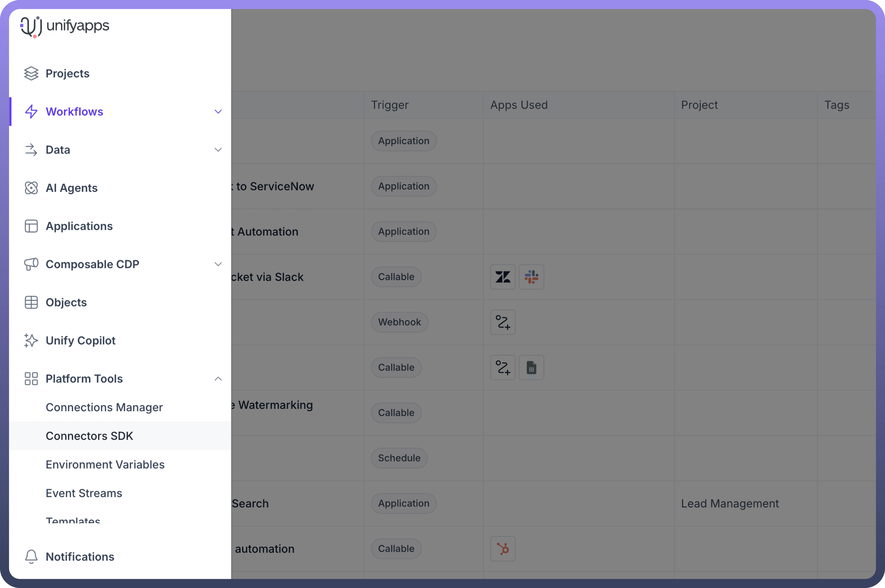The image size is (885, 588).
Task: Click the HubSpot app icon
Action: [503, 549]
